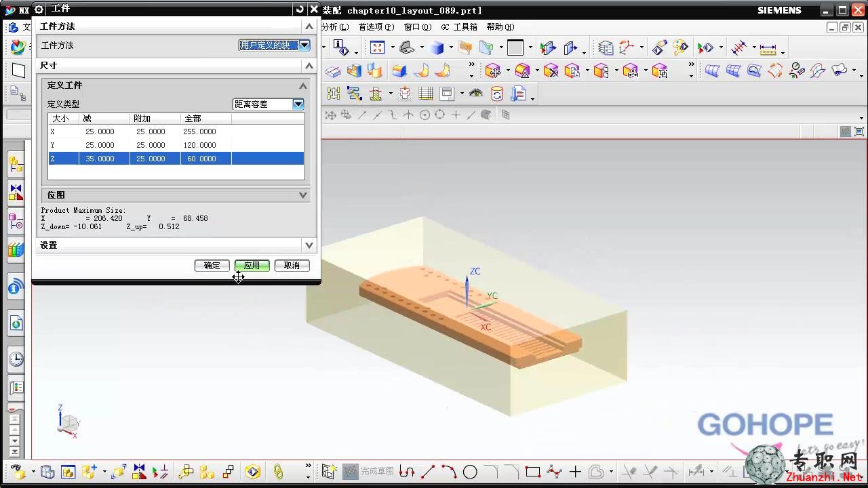Open the rendering style dropdown arrow
Image resolution: width=868 pixels, height=488 pixels.
[450, 48]
